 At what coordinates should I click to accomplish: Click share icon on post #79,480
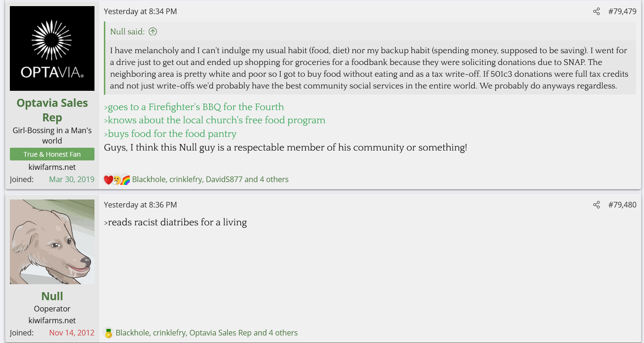[x=597, y=205]
